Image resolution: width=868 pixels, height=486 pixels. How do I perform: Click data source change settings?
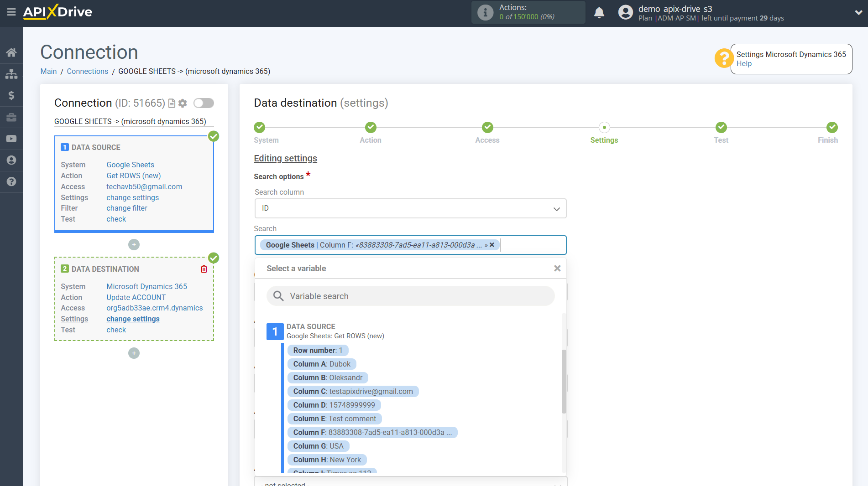(133, 198)
